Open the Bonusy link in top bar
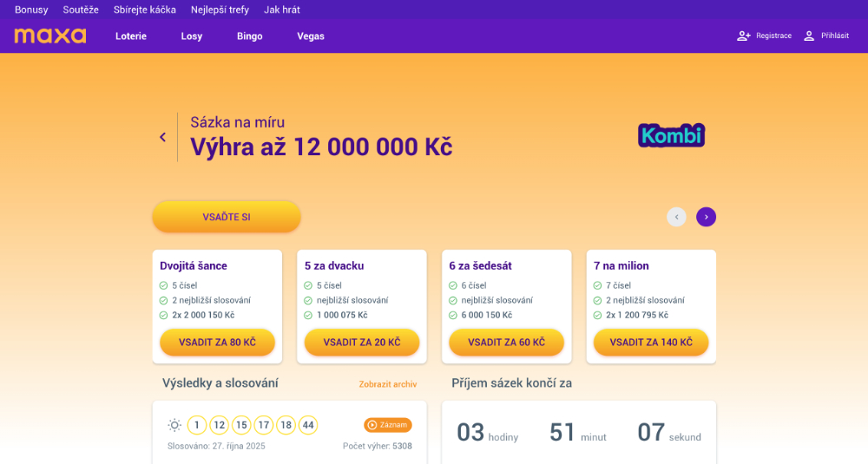Viewport: 868px width, 464px height. [x=31, y=10]
